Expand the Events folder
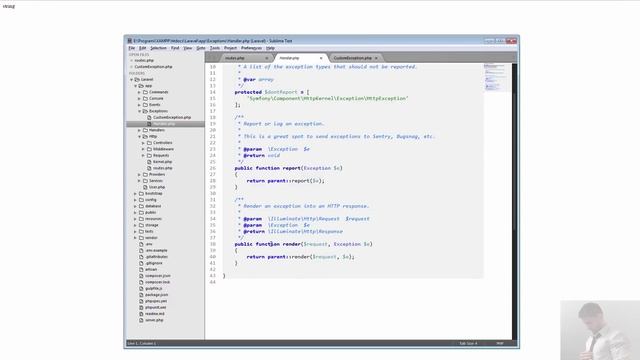The image size is (640, 360). [x=139, y=105]
